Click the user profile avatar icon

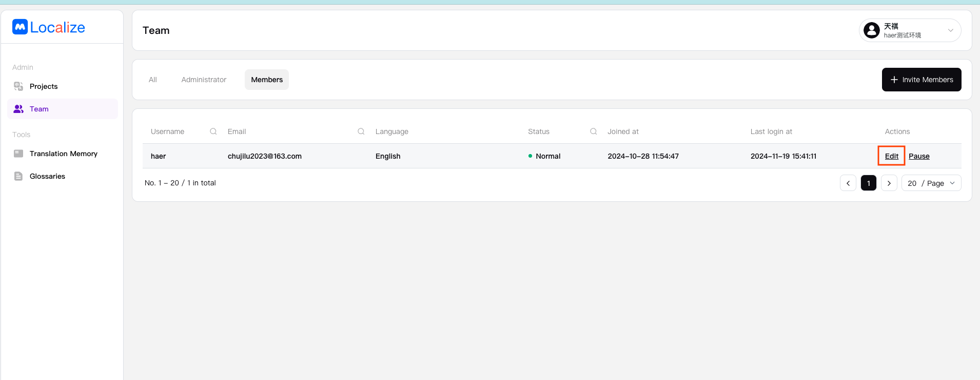(x=871, y=30)
